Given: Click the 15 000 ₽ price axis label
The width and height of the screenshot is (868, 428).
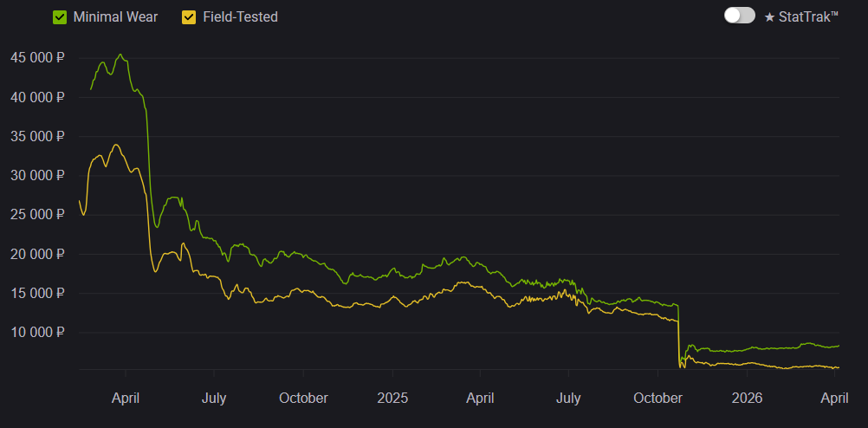Looking at the screenshot, I should pyautogui.click(x=37, y=293).
